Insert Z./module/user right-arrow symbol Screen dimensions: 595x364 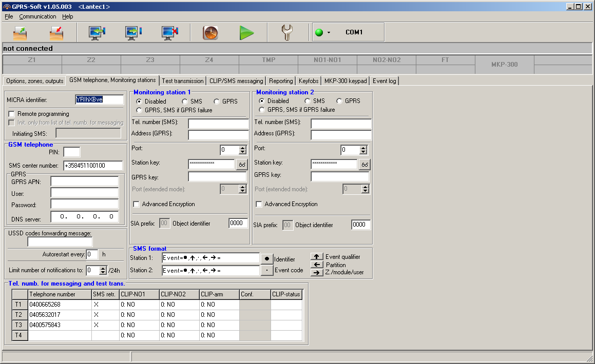(x=317, y=272)
